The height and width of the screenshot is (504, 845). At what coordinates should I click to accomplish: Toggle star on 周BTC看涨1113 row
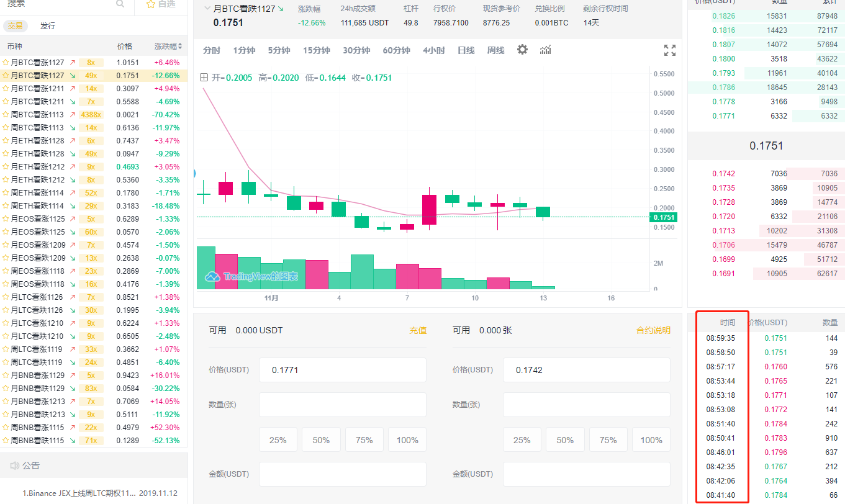[6, 115]
